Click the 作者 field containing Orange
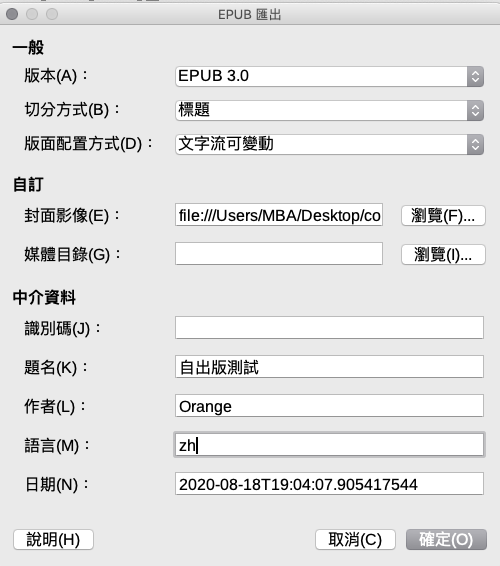500x566 pixels. coord(329,406)
